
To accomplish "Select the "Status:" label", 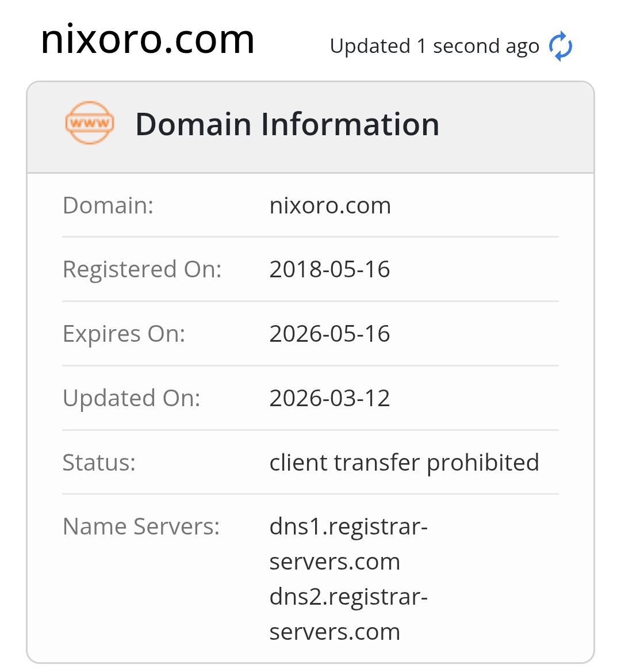I will (x=99, y=463).
